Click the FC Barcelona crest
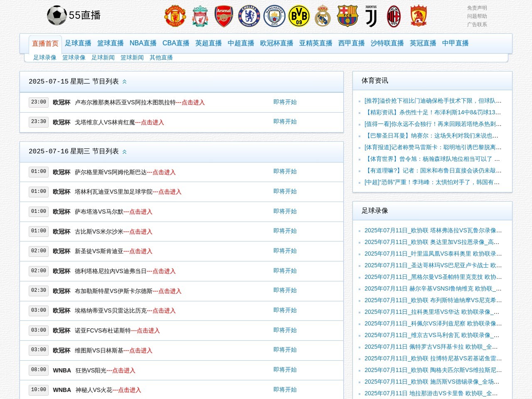This screenshot has height=399, width=532. (347, 16)
